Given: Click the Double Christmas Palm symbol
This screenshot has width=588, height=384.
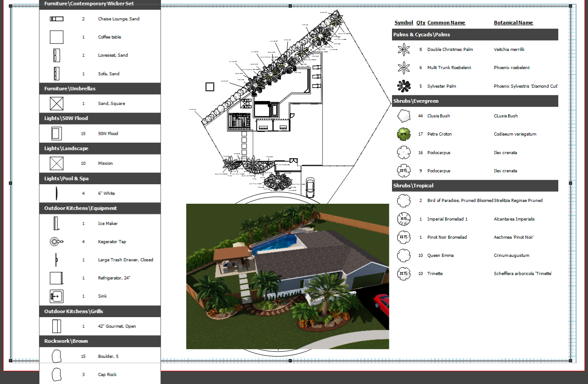Looking at the screenshot, I should [x=404, y=50].
